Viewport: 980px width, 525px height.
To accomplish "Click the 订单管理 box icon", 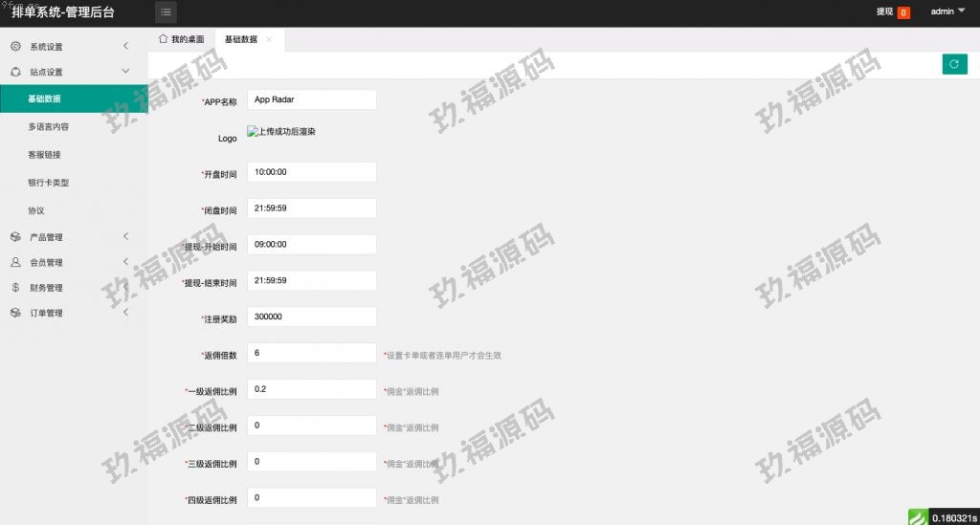I will (x=15, y=313).
